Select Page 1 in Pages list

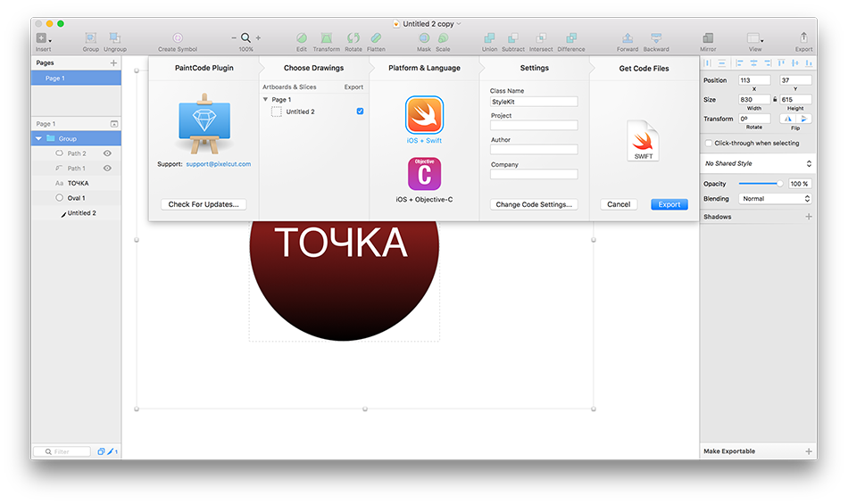point(76,78)
